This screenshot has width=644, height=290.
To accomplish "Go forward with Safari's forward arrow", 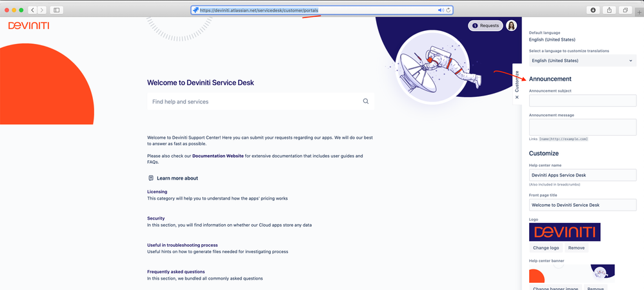I will pyautogui.click(x=41, y=10).
